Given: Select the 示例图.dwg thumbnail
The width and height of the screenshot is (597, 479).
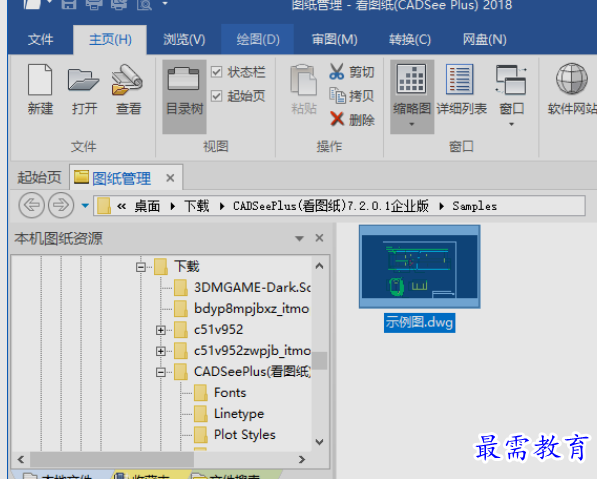Looking at the screenshot, I should tap(420, 267).
